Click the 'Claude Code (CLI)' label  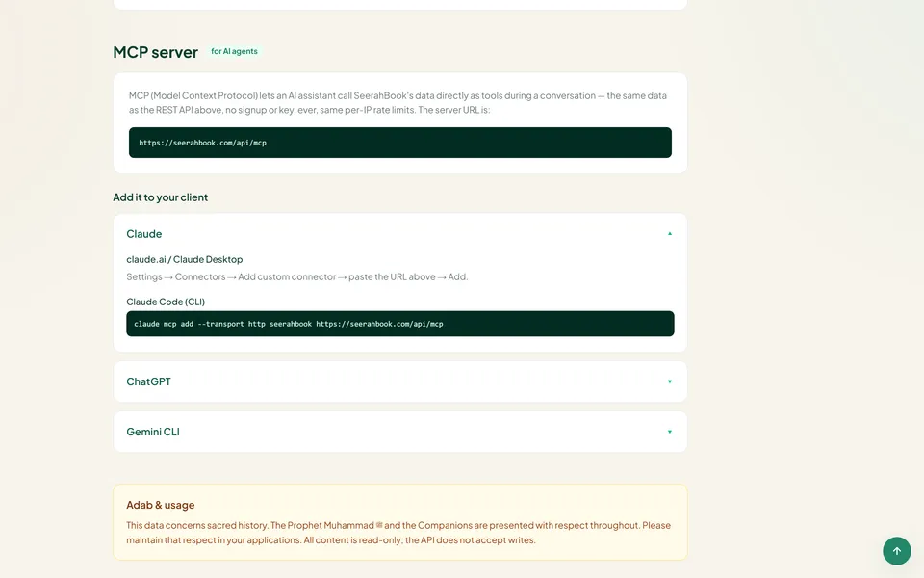click(166, 302)
